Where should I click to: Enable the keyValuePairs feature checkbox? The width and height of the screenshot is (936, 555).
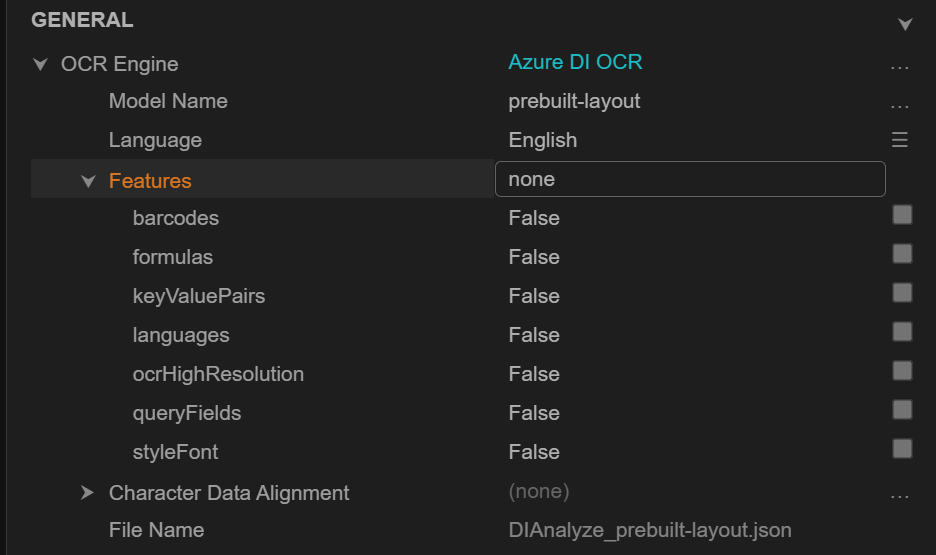pyautogui.click(x=902, y=293)
